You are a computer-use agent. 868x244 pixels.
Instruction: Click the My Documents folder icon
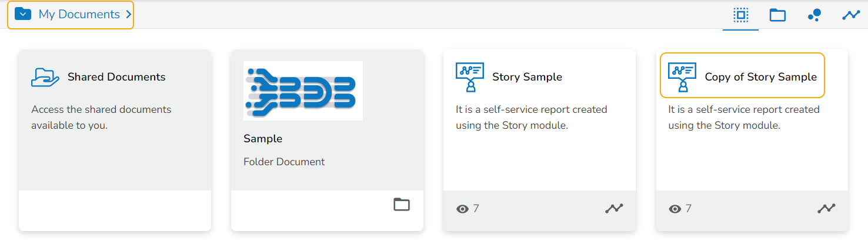pyautogui.click(x=23, y=14)
